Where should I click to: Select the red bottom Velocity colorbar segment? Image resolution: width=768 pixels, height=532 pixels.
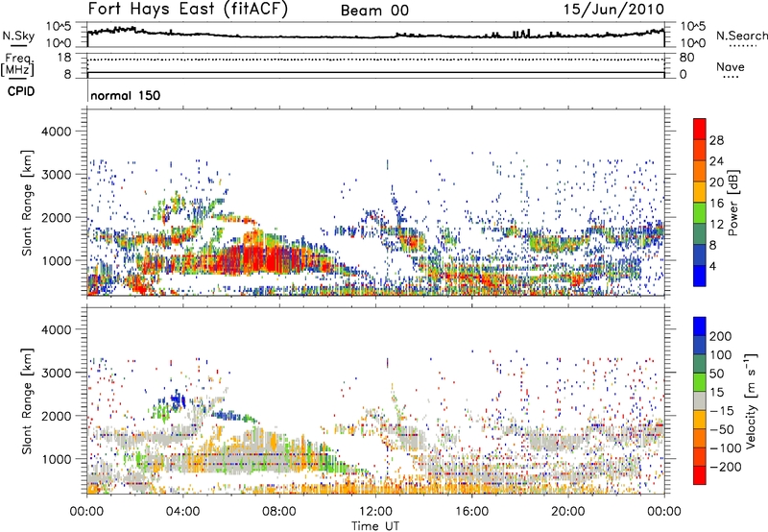pos(700,475)
